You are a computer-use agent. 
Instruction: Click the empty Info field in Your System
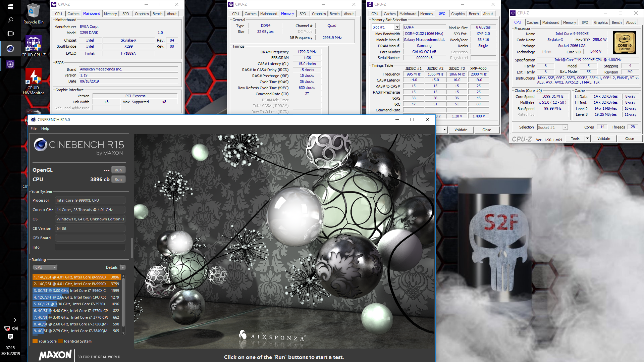tap(90, 247)
